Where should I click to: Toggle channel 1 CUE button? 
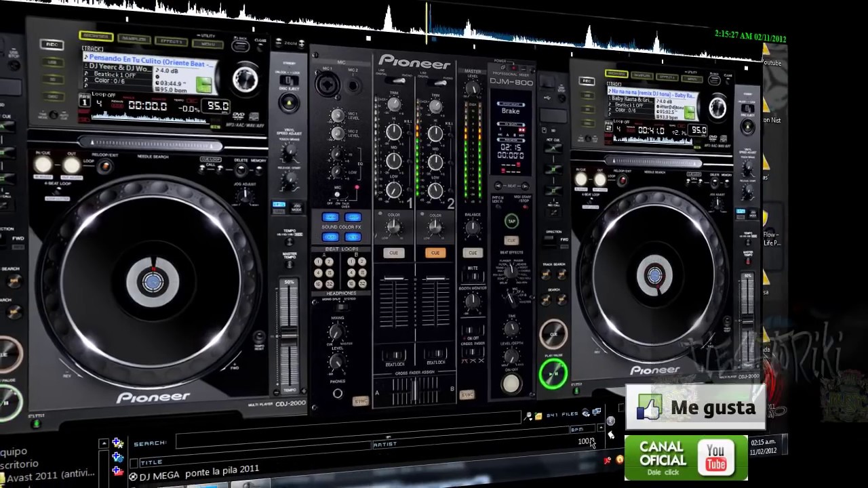pos(393,253)
